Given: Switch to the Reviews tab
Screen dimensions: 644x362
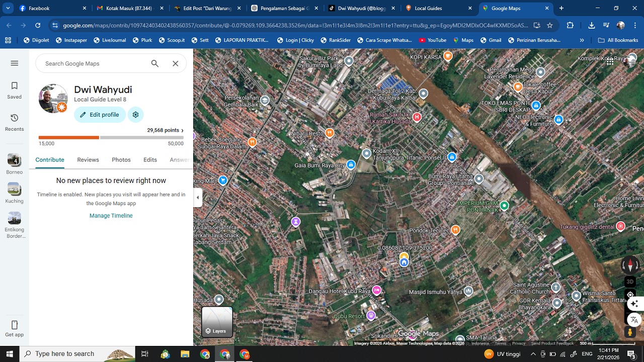Looking at the screenshot, I should point(88,159).
